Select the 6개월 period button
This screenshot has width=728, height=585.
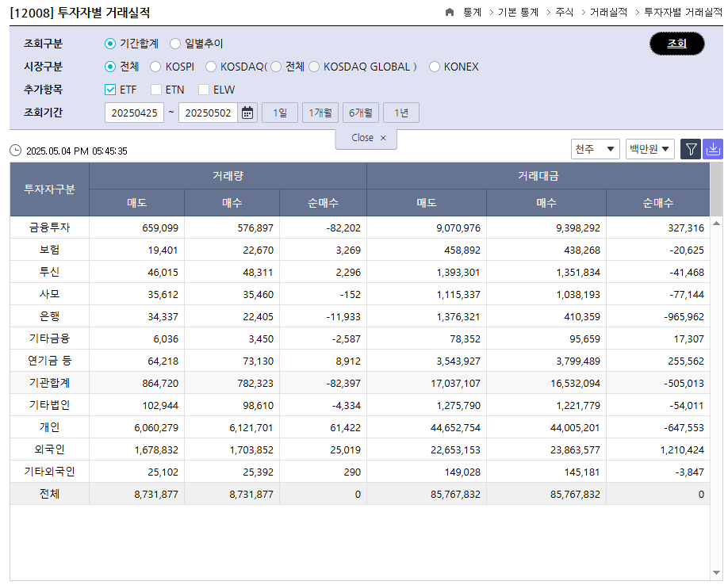tap(360, 113)
